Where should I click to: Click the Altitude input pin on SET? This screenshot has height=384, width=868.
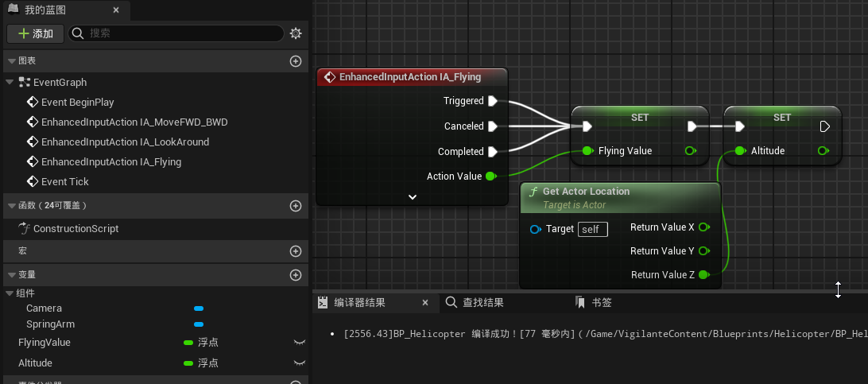coord(741,150)
